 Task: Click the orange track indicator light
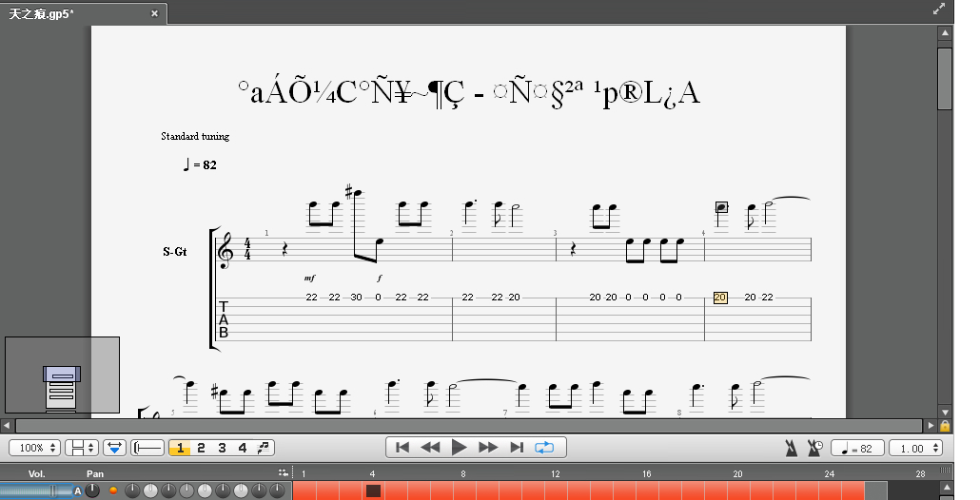113,490
